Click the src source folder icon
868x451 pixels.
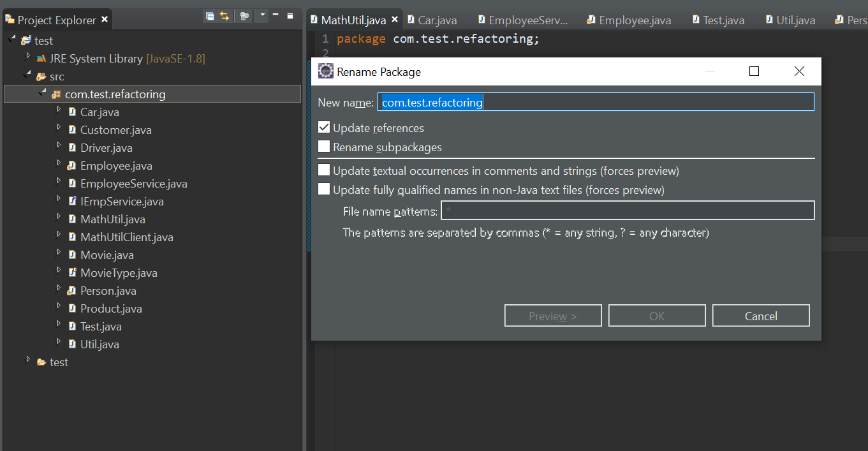coord(41,77)
